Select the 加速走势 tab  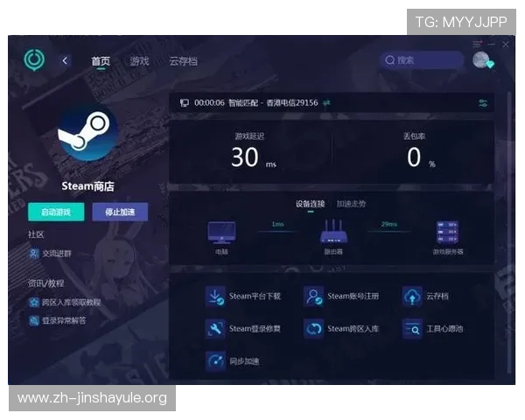pos(351,204)
